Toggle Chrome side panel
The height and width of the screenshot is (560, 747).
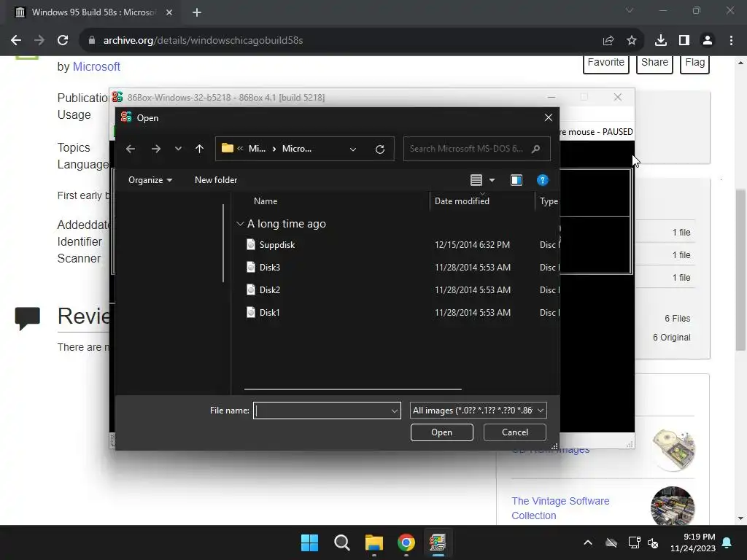684,41
